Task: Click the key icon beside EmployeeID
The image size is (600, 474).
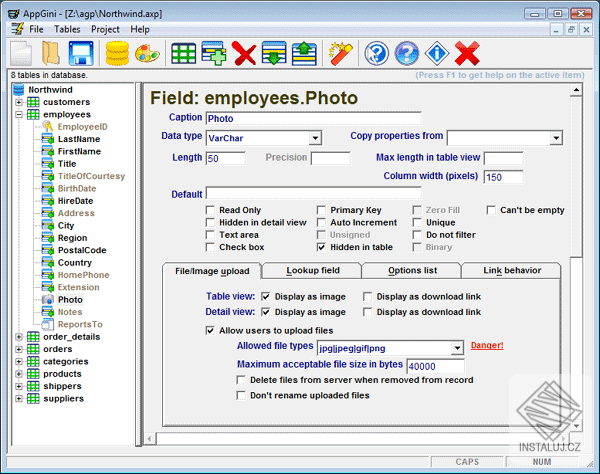Action: tap(47, 127)
